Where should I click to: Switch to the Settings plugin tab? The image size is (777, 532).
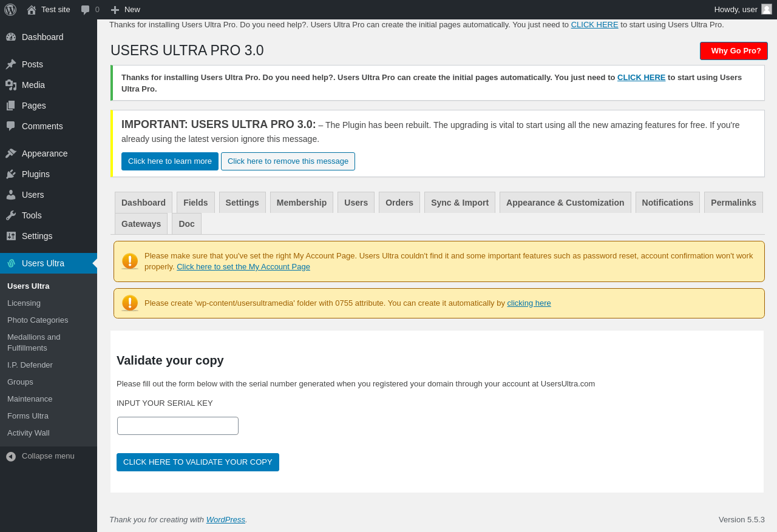(242, 203)
